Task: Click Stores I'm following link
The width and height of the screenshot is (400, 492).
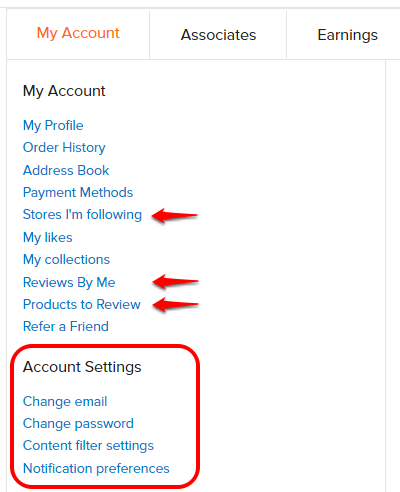Action: [82, 215]
